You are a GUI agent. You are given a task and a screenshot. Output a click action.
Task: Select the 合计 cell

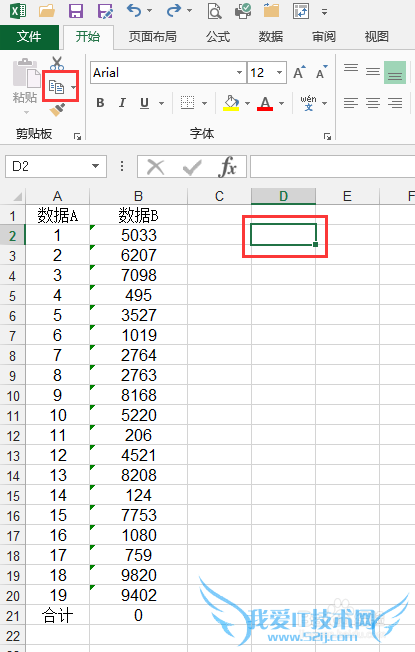coord(57,615)
